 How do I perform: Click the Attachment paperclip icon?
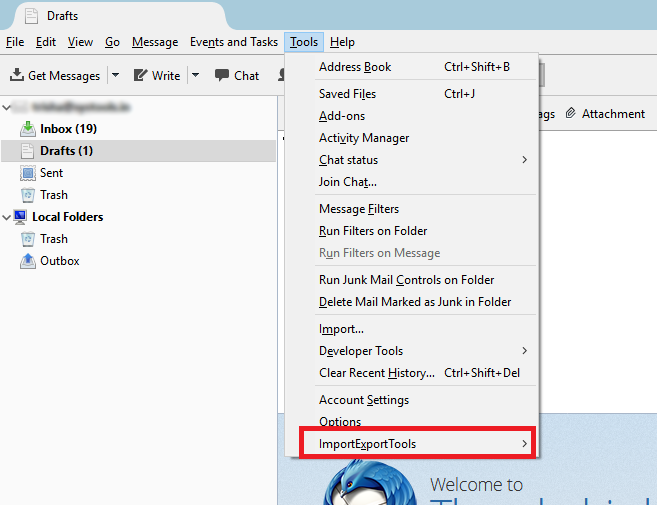point(570,113)
